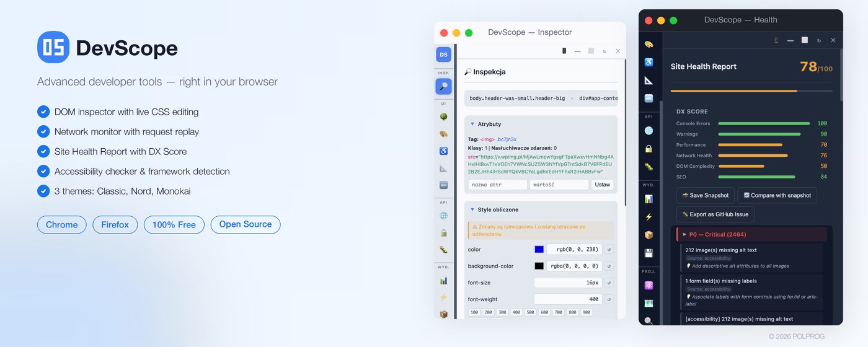Open the bar chart tool in Inspector sidebar
Screen dimensions: 868x347
443,281
